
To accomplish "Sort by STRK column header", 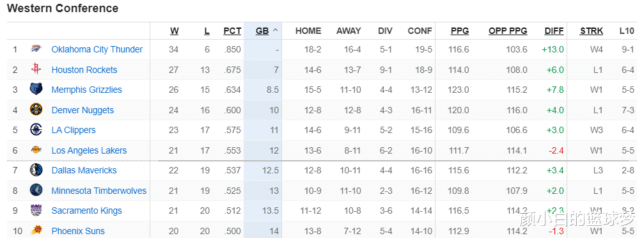I will pyautogui.click(x=592, y=31).
